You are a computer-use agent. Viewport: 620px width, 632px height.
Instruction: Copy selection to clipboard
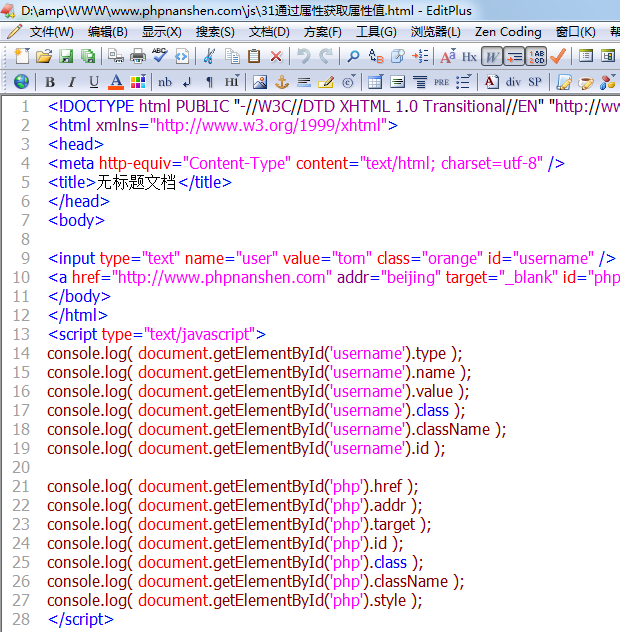(232, 56)
